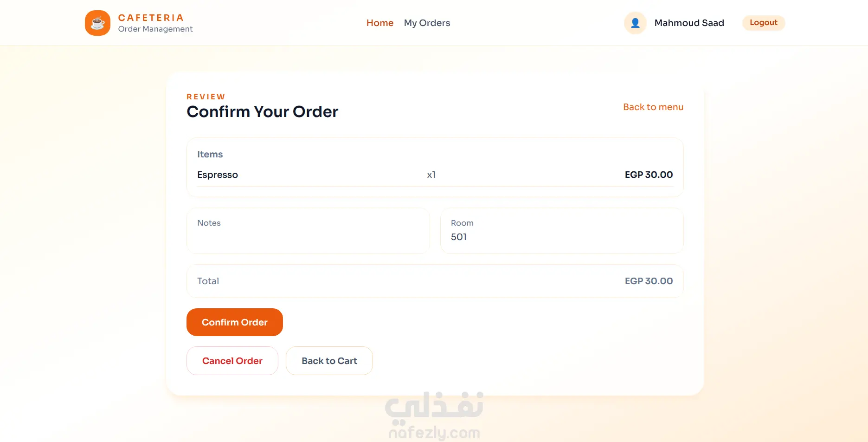Click the user avatar icon
This screenshot has height=442, width=868.
(635, 23)
